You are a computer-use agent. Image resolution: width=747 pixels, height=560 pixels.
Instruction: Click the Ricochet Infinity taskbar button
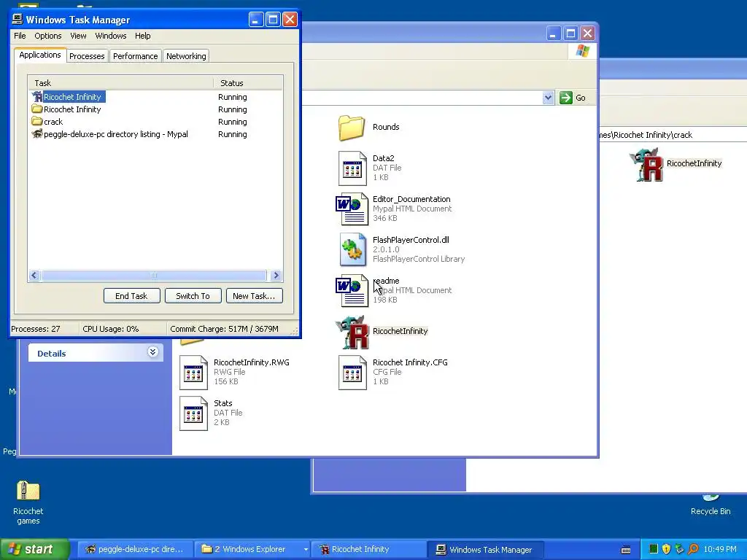(369, 549)
